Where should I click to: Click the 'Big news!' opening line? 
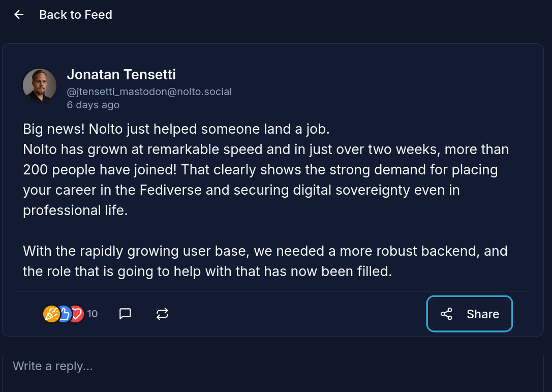tap(53, 129)
